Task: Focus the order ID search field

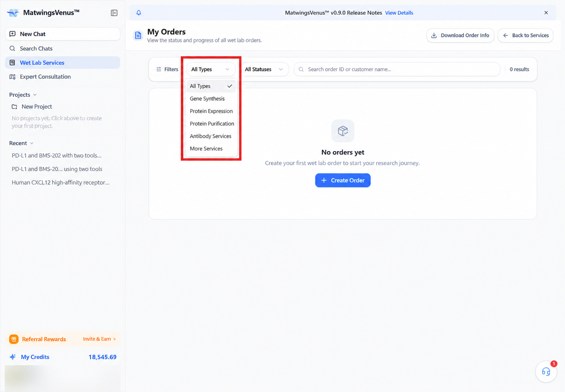Action: tap(397, 69)
